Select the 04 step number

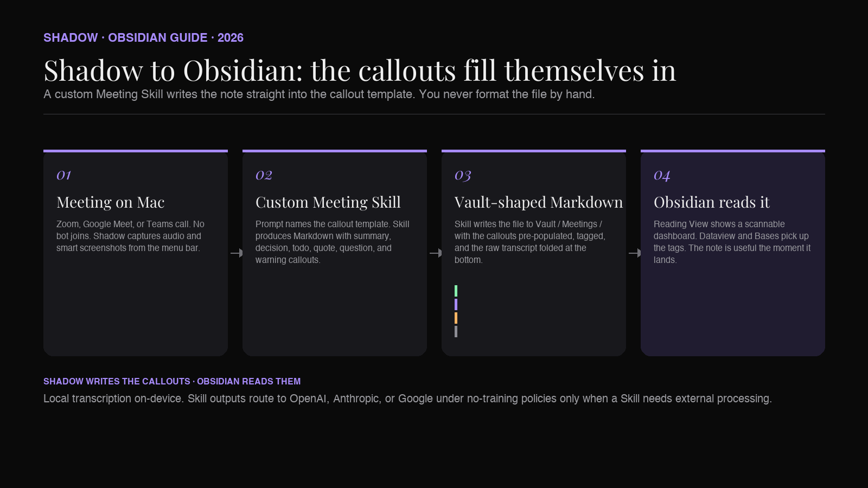(x=662, y=175)
